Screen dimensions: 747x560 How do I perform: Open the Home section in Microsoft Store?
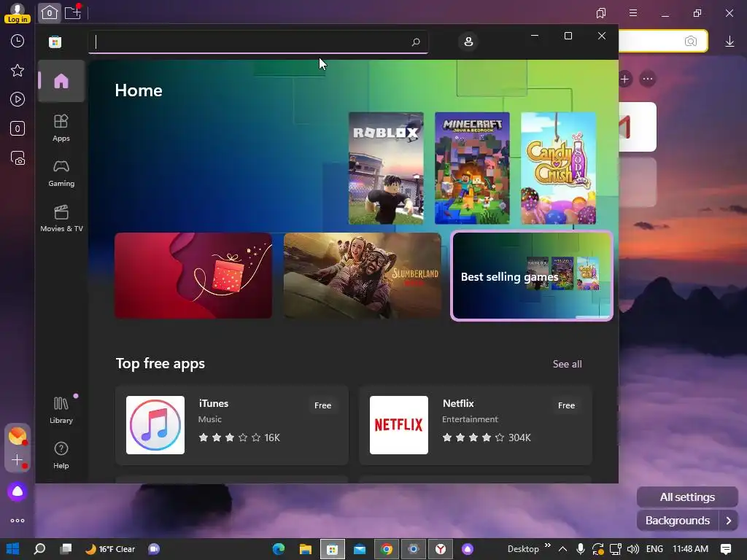tap(61, 81)
